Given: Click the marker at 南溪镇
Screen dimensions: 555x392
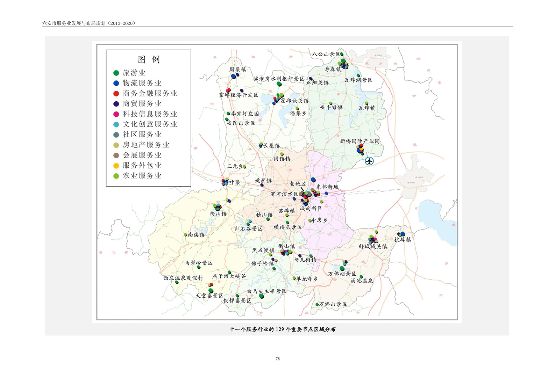Looking at the screenshot, I should pos(185,235).
